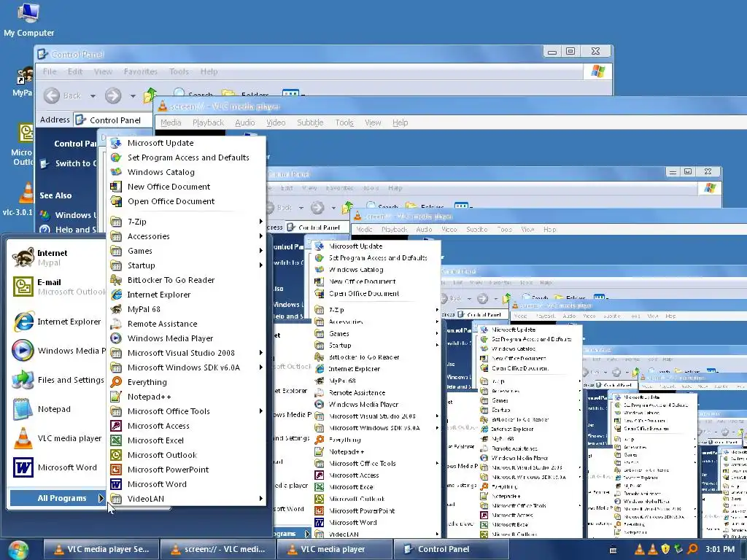This screenshot has height=560, width=747.
Task: Switch to the Control Panel taskbar button
Action: [451, 550]
